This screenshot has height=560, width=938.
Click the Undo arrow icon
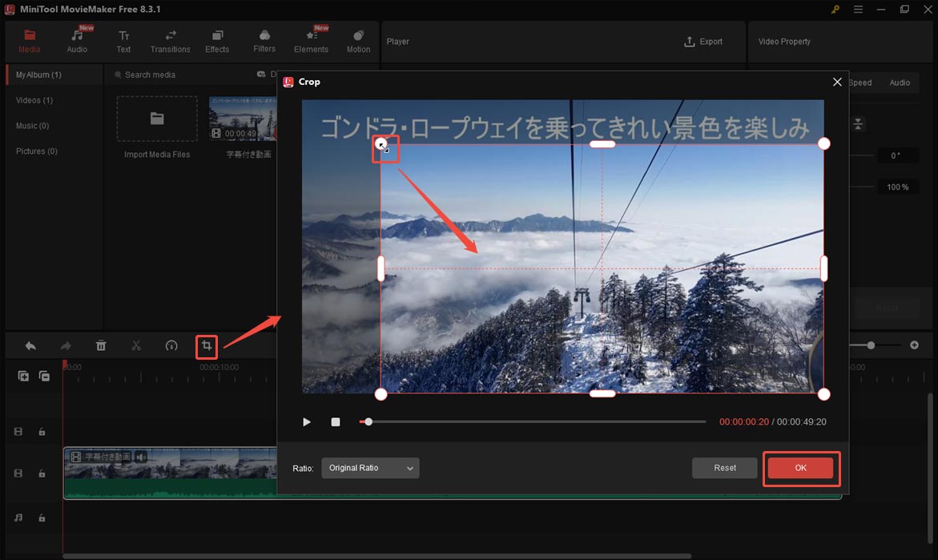[30, 346]
